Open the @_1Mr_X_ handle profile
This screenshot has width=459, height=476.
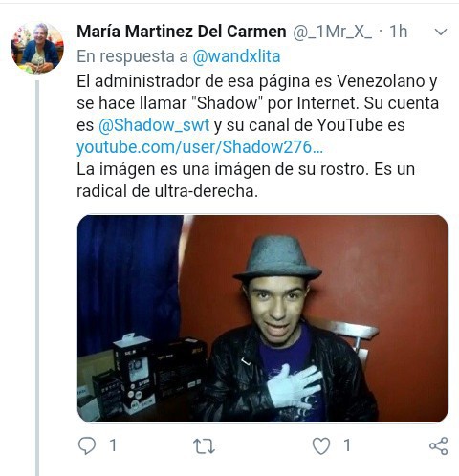click(x=332, y=32)
